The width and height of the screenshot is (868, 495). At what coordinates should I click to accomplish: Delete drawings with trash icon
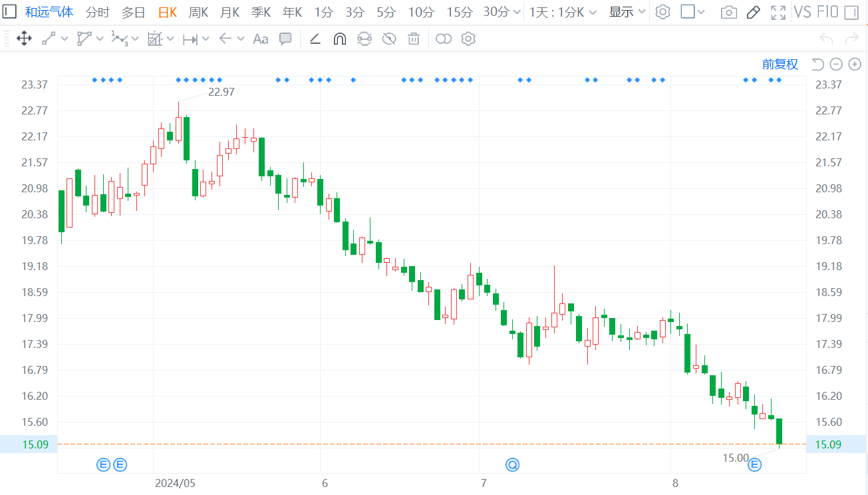[x=414, y=39]
